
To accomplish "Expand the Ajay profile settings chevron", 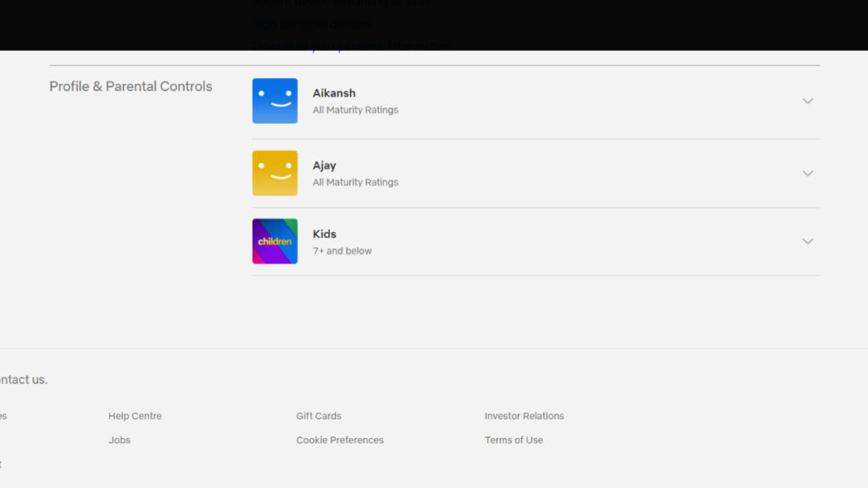I will tap(807, 173).
